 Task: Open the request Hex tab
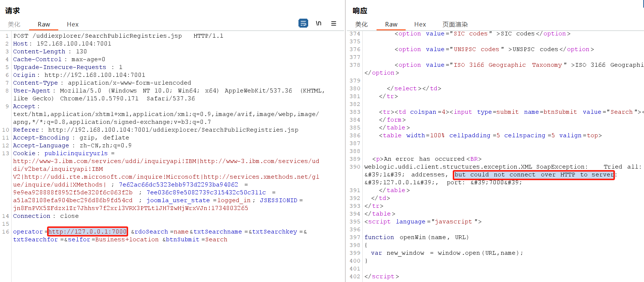click(x=72, y=24)
